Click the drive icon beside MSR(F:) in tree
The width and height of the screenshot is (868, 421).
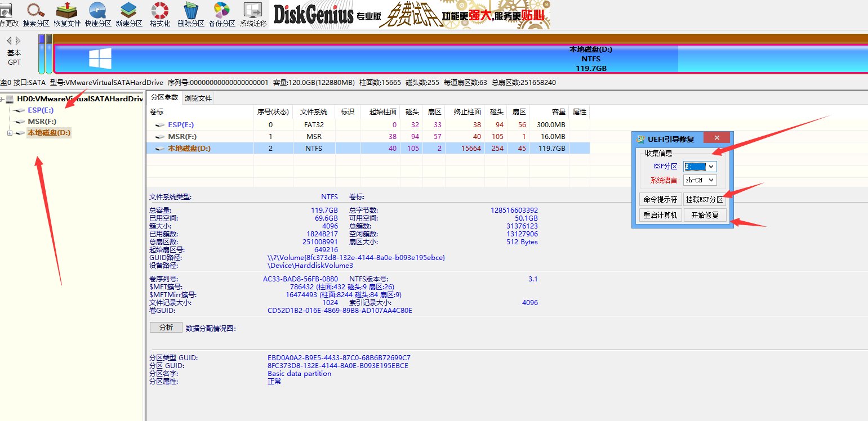pyautogui.click(x=20, y=122)
